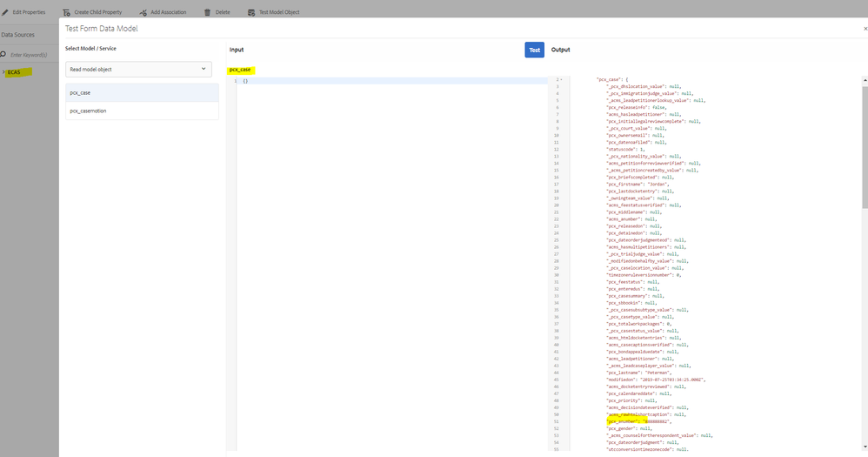
Task: Click the highlighted pcx_case input label
Action: tap(240, 70)
